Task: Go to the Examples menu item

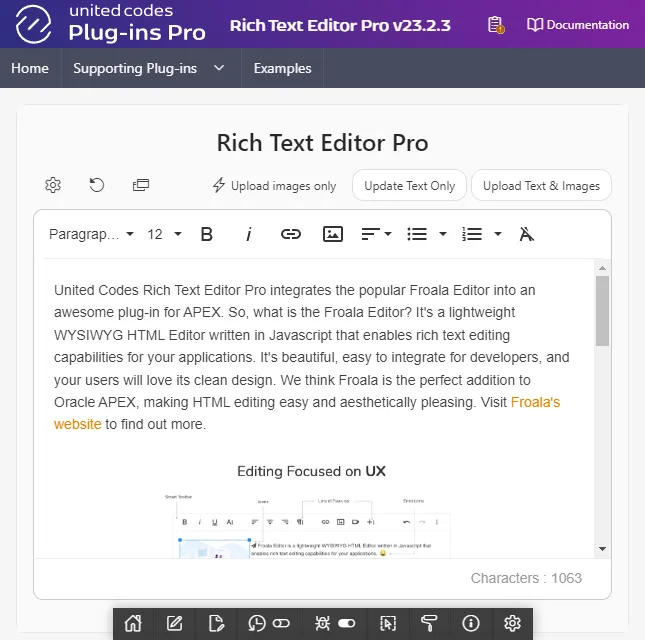Action: (282, 68)
